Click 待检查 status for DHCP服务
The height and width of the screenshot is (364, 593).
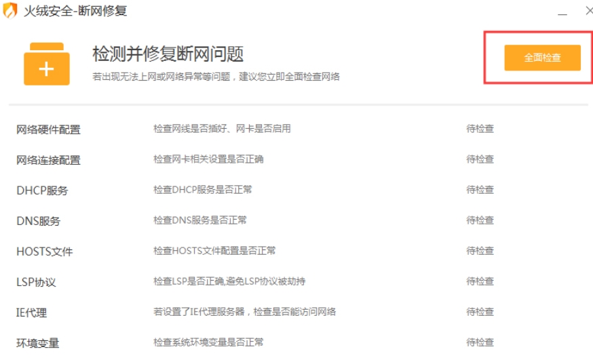point(480,189)
